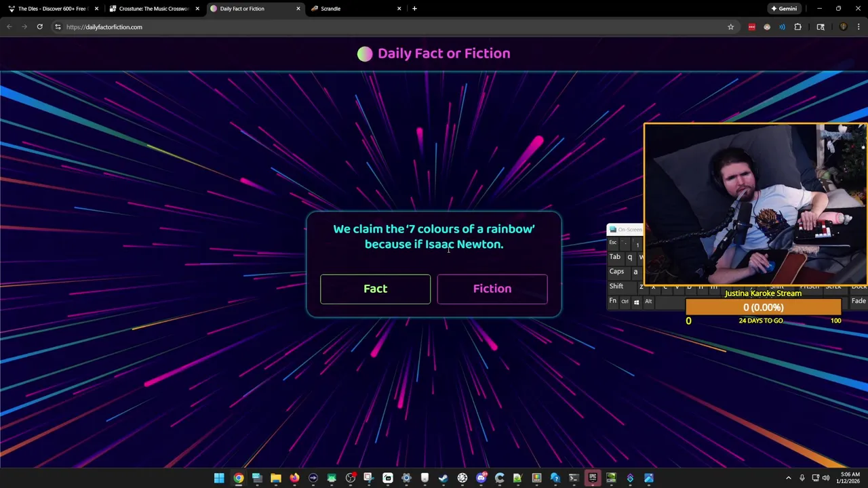The width and height of the screenshot is (868, 488).
Task: Click the Daily Fact or Fiction logo circle
Action: point(365,54)
